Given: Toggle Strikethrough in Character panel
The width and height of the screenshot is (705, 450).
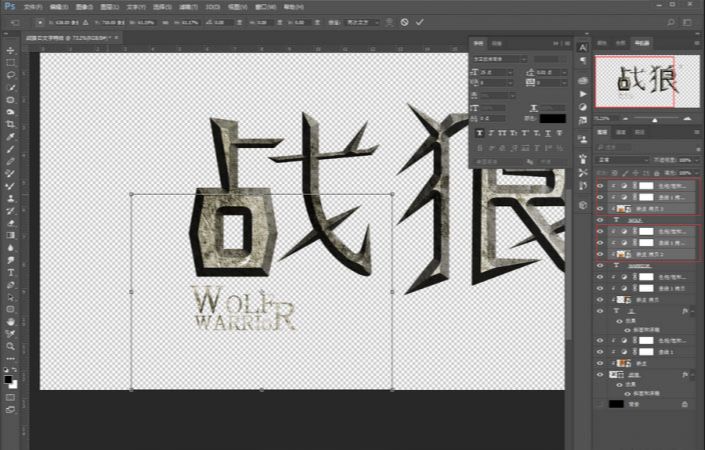Looking at the screenshot, I should 559,133.
